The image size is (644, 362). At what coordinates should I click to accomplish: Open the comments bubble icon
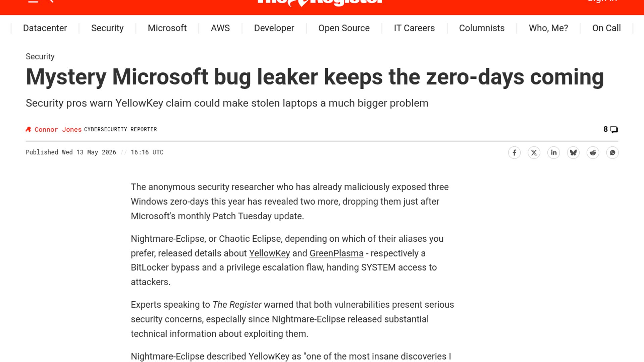point(614,129)
